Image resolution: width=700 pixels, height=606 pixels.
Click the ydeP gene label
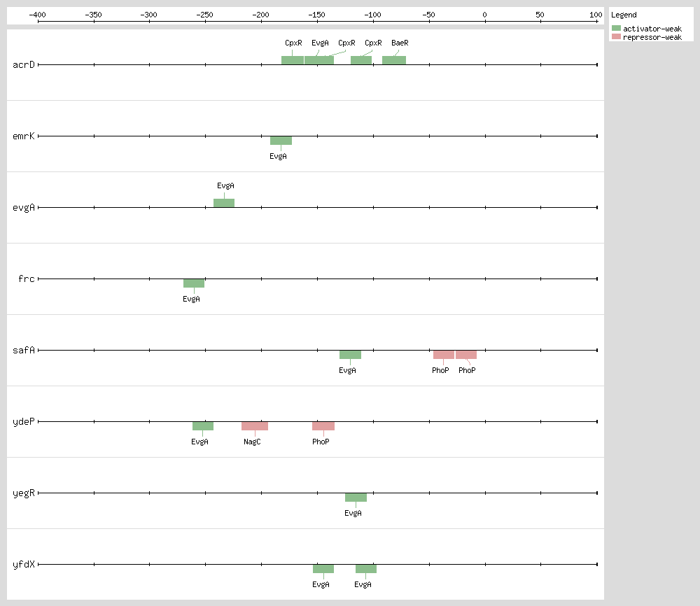click(24, 422)
